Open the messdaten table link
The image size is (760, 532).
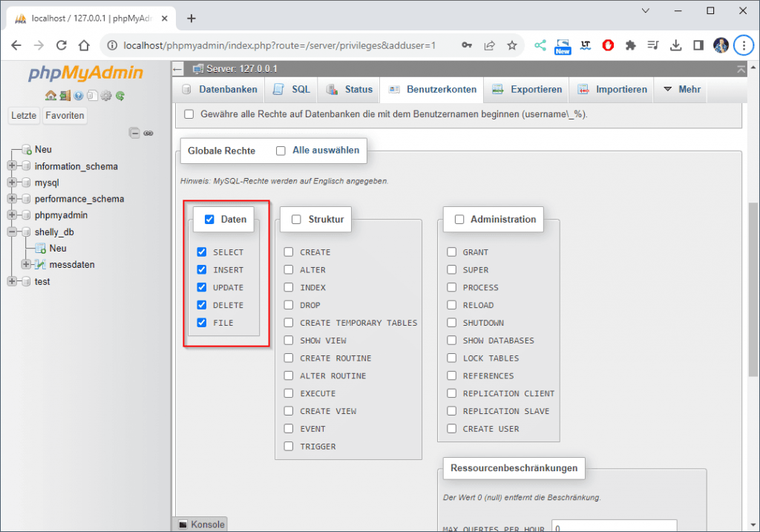72,265
